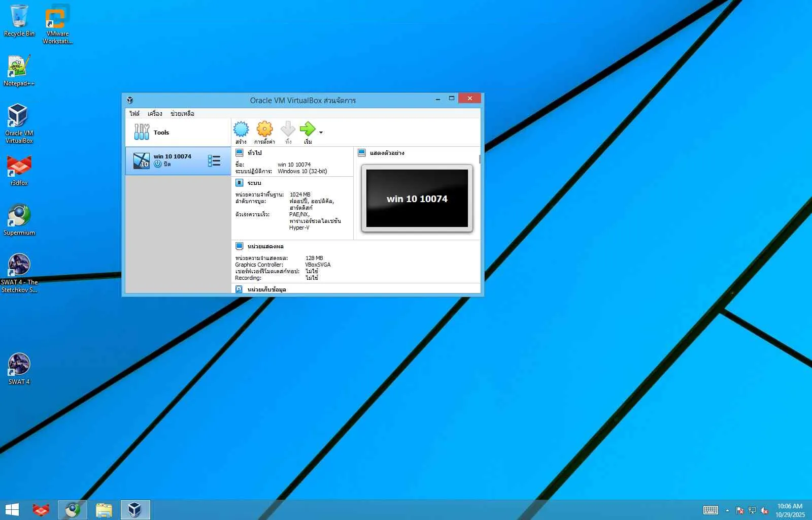Click the หน่วยเก็บข้อมูล (Storage) section header

click(266, 289)
